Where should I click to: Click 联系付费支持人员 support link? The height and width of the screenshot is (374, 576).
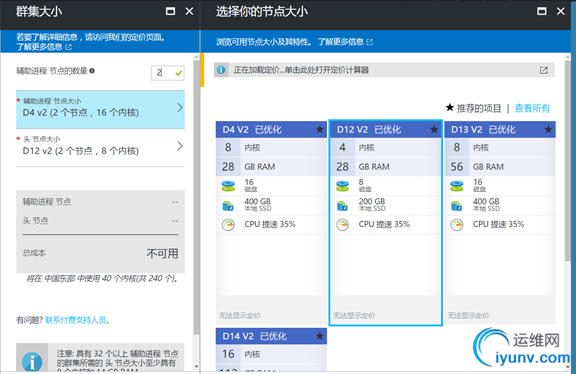pos(77,320)
